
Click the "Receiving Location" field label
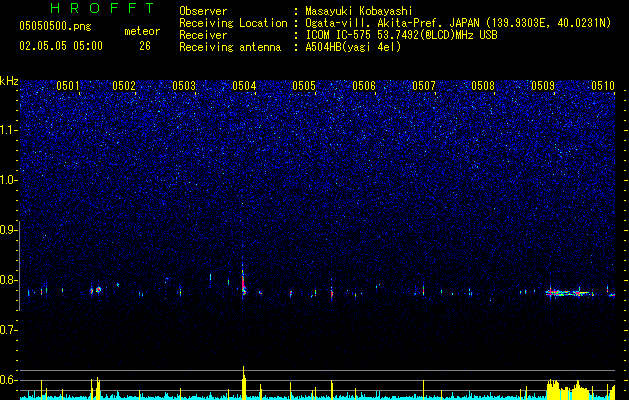233,23
